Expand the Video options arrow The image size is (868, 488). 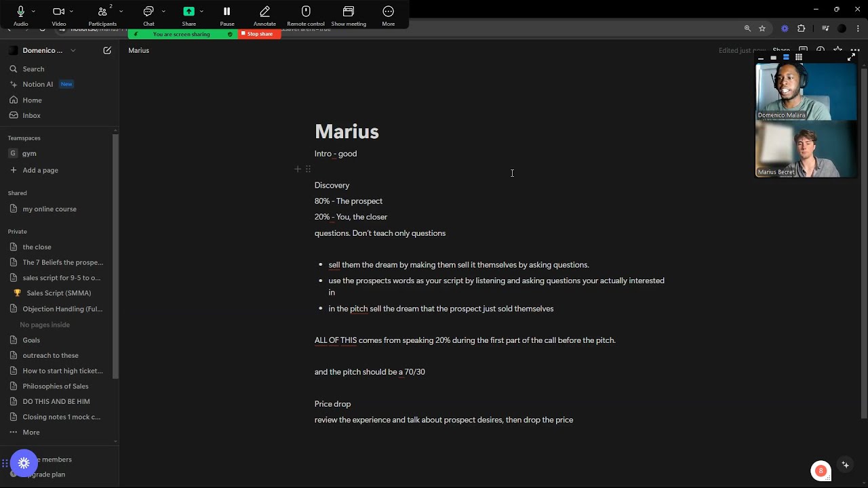pos(71,12)
